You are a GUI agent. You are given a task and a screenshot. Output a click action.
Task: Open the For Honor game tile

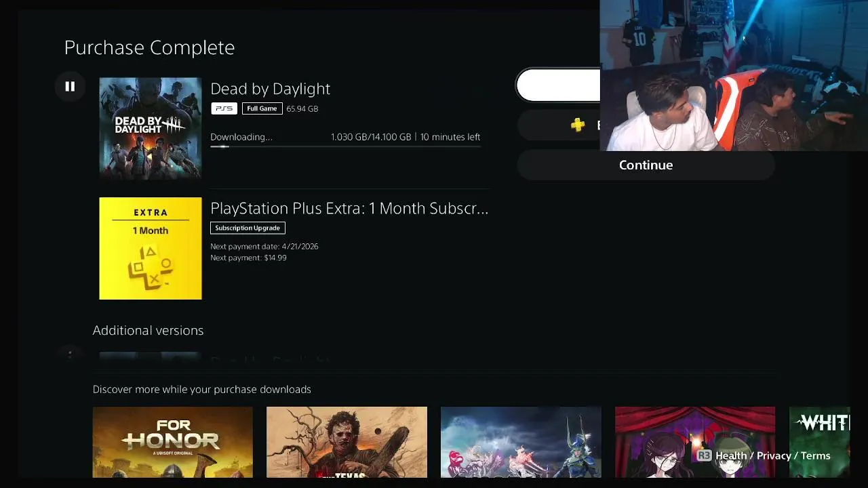click(173, 442)
